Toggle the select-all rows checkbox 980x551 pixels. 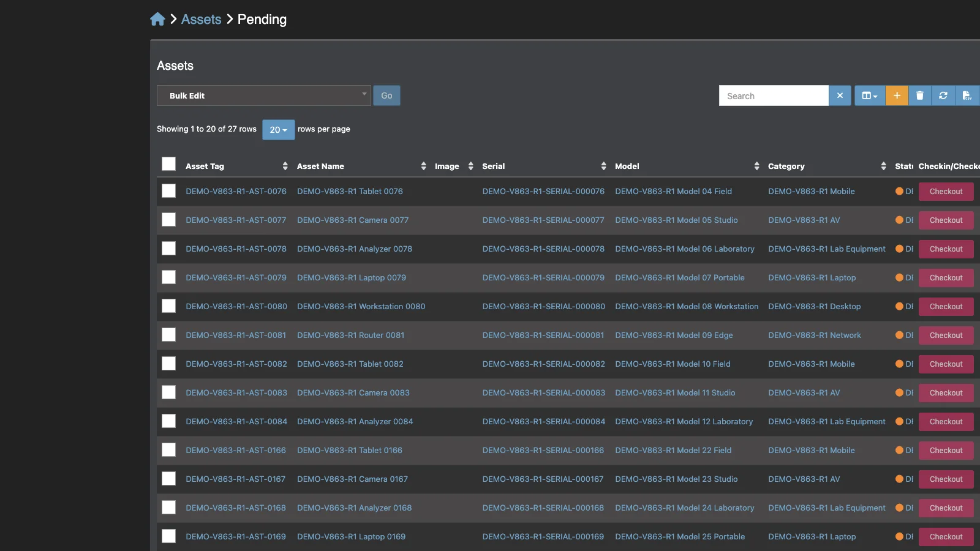[168, 164]
